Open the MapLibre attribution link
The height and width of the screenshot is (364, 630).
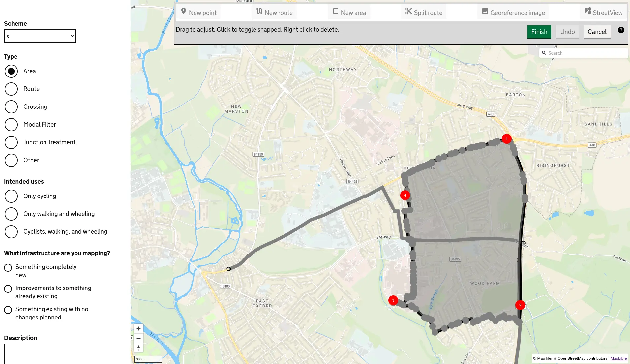(x=618, y=358)
